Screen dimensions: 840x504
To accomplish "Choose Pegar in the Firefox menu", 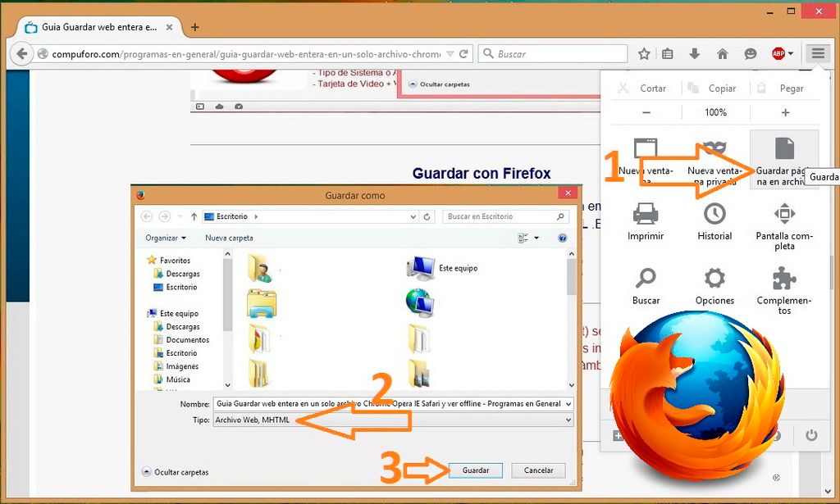I will pos(781,89).
